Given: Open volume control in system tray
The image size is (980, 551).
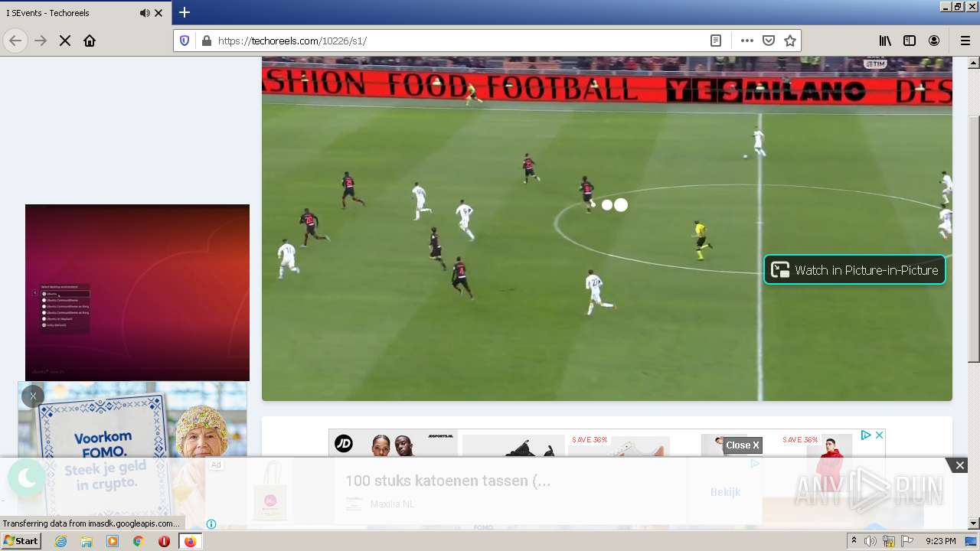Looking at the screenshot, I should pyautogui.click(x=871, y=541).
